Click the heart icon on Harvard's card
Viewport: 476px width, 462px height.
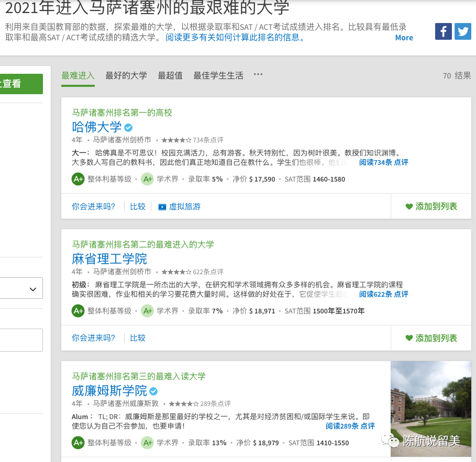point(409,207)
